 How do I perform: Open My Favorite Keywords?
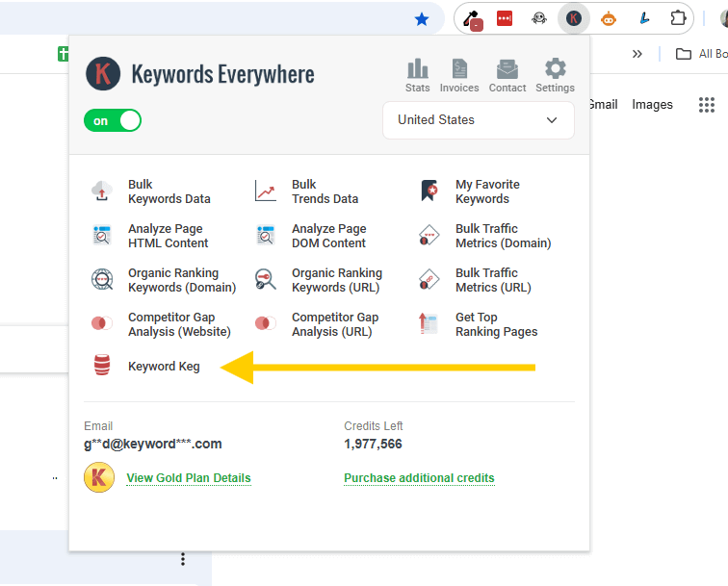point(487,191)
